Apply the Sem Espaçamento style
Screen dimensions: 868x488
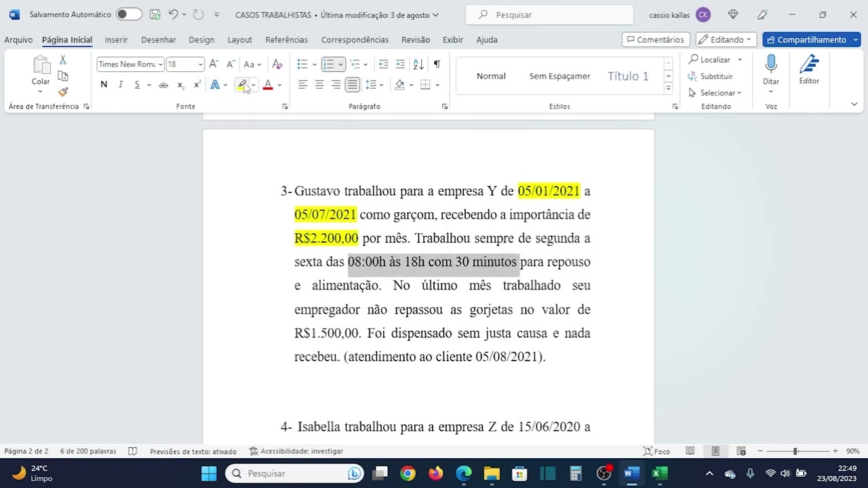click(559, 76)
